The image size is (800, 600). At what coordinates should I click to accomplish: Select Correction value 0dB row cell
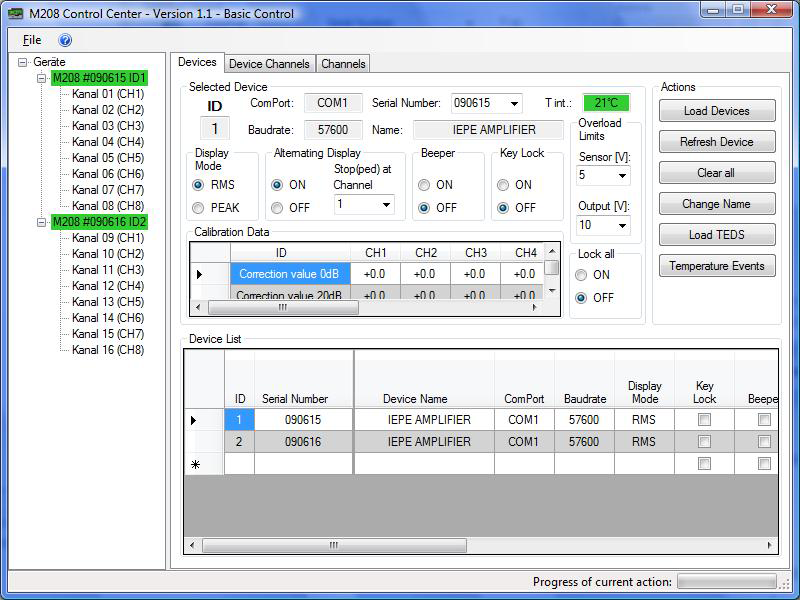point(290,274)
